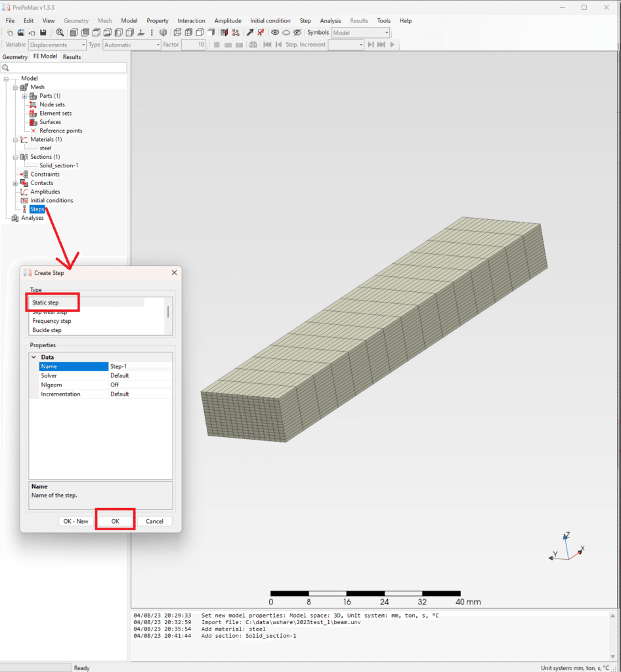Open the Step, Increment dropdown
621x672 pixels.
(346, 45)
